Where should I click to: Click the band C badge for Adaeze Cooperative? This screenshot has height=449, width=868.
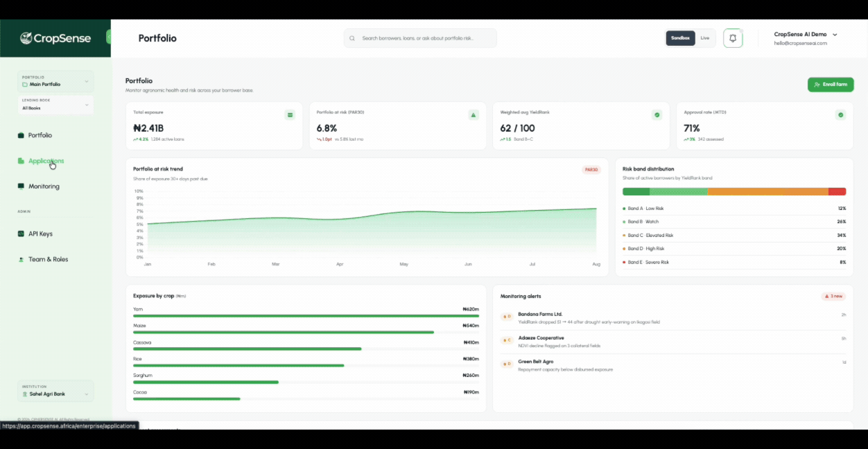click(x=507, y=340)
